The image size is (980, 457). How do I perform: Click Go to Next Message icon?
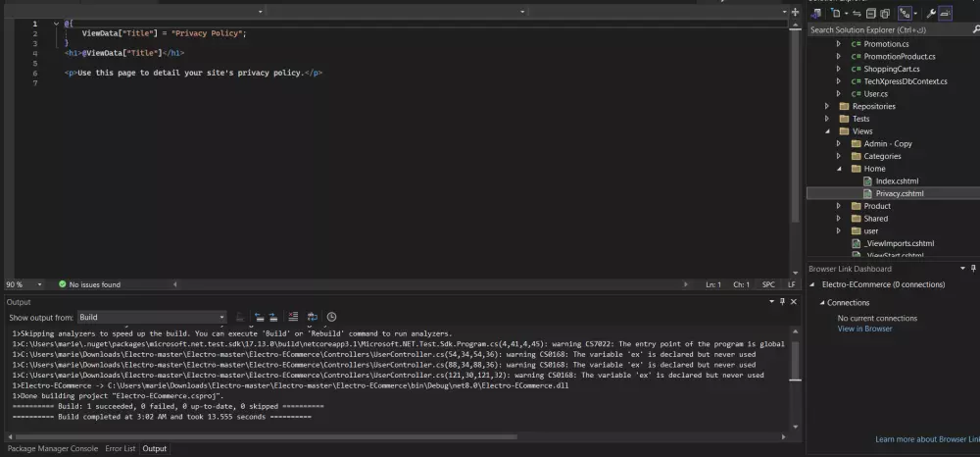[273, 317]
